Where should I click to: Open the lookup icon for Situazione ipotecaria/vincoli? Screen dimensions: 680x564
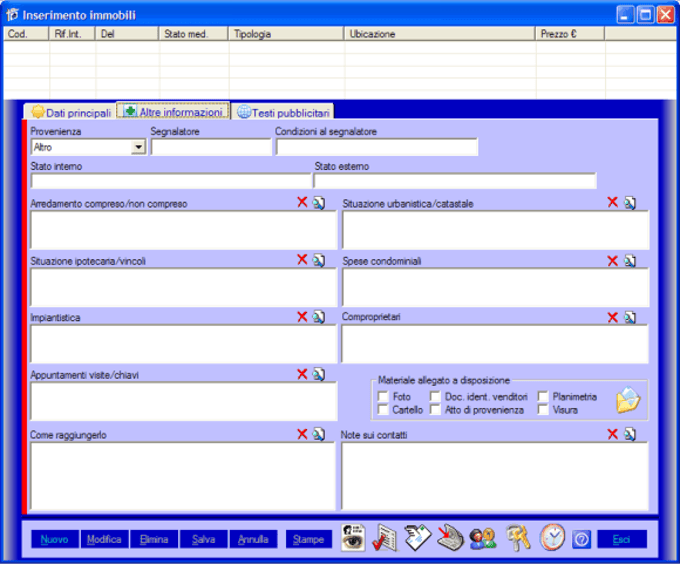(x=319, y=260)
